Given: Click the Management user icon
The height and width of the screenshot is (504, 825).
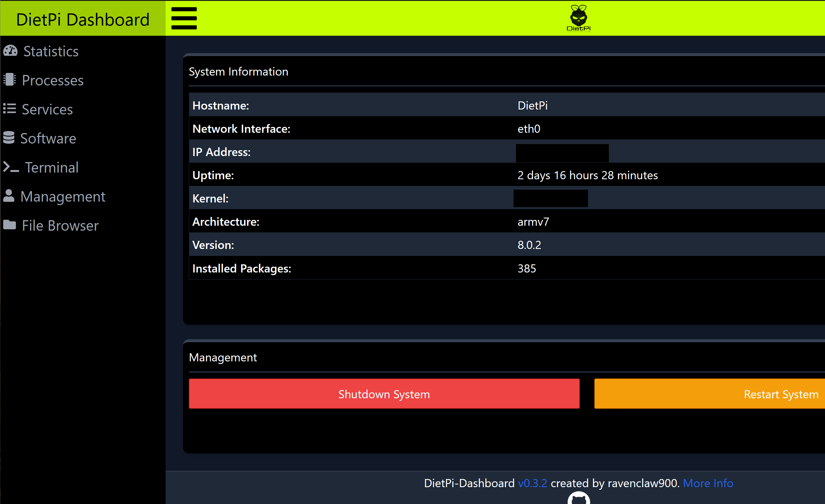Looking at the screenshot, I should point(9,196).
